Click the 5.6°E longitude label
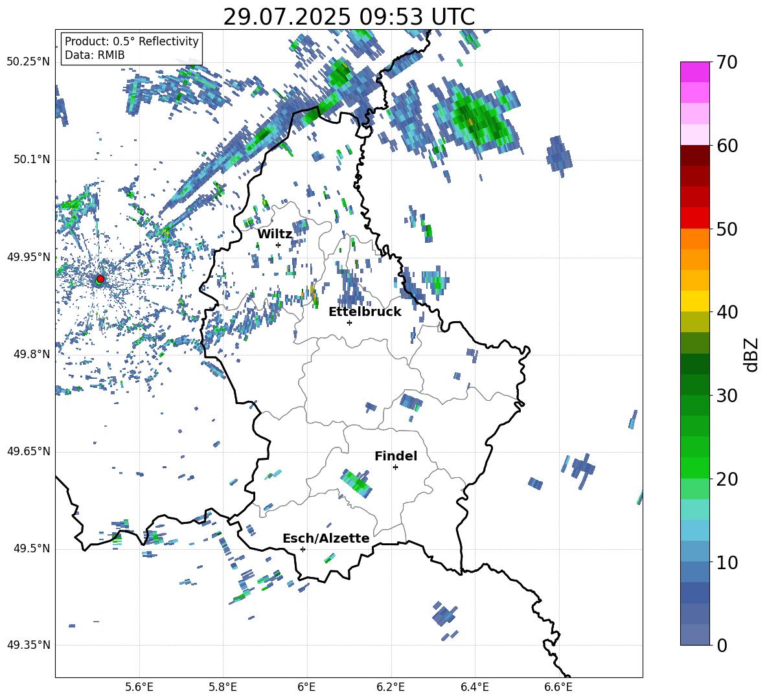This screenshot has height=700, width=767. point(139,687)
